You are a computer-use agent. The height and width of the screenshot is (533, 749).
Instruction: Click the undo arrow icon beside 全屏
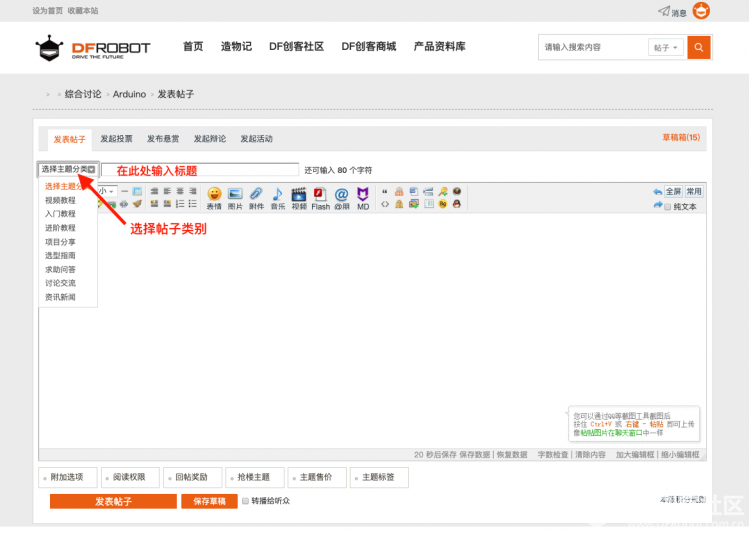[658, 192]
